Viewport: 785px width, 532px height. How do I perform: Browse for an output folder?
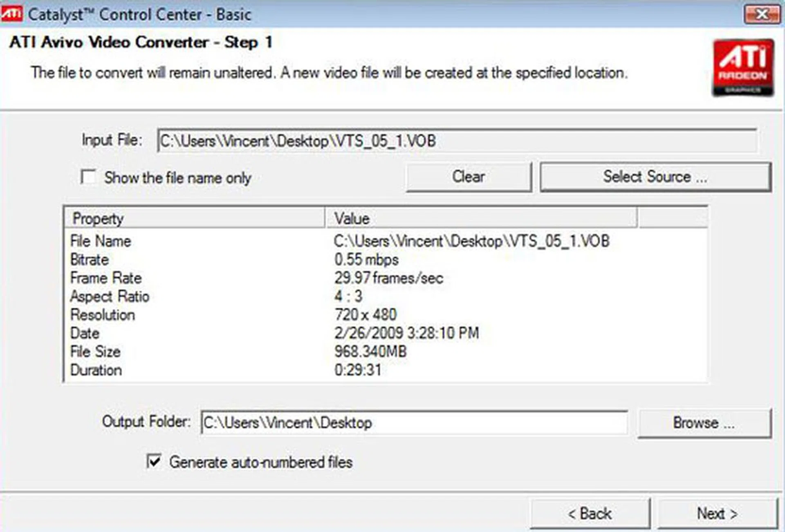coord(704,423)
